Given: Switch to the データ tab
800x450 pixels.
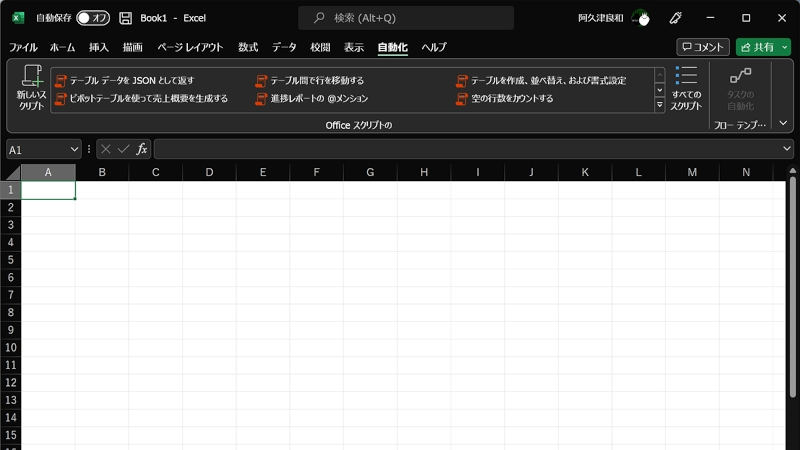Looking at the screenshot, I should pyautogui.click(x=284, y=47).
